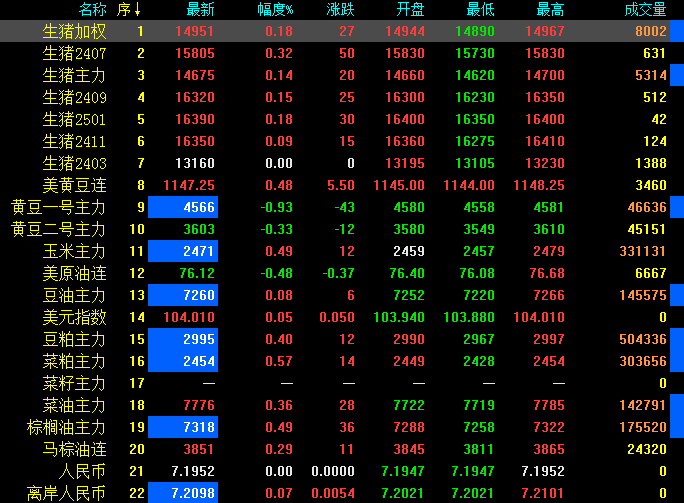
Task: Select the 生猪2409 contract
Action: [75, 97]
